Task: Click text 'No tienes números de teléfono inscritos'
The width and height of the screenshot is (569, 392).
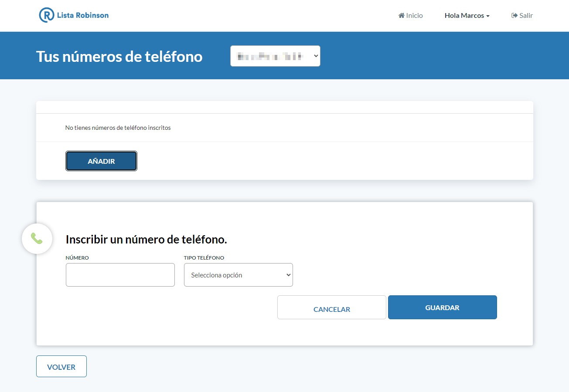Action: click(x=118, y=128)
